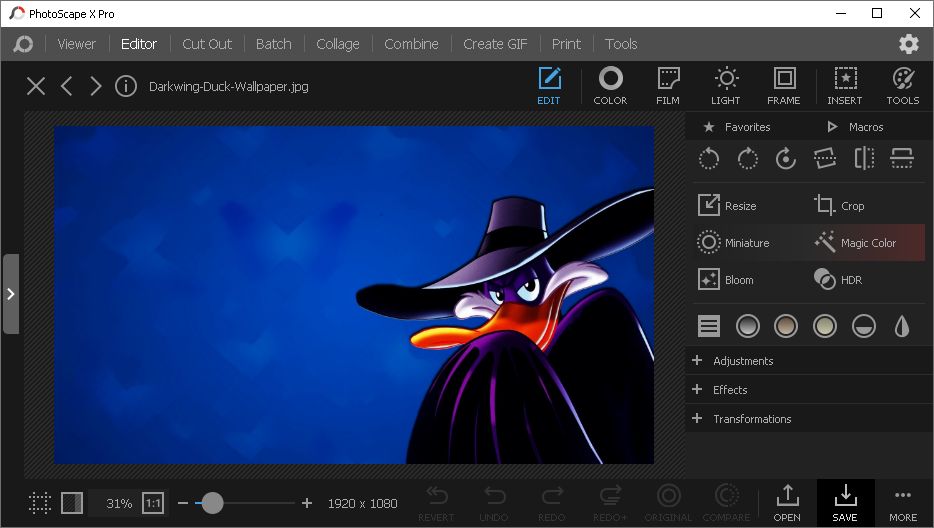Open the FILM panel
The width and height of the screenshot is (934, 528).
[x=668, y=86]
